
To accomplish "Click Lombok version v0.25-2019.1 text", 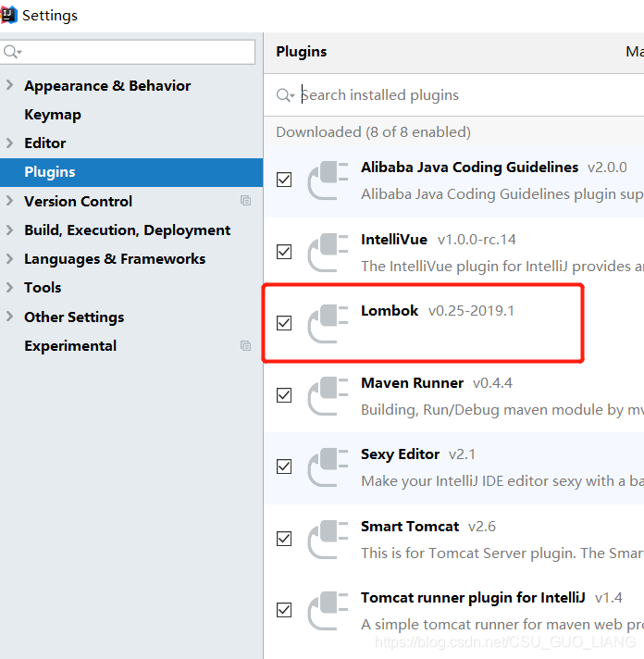I will click(471, 311).
